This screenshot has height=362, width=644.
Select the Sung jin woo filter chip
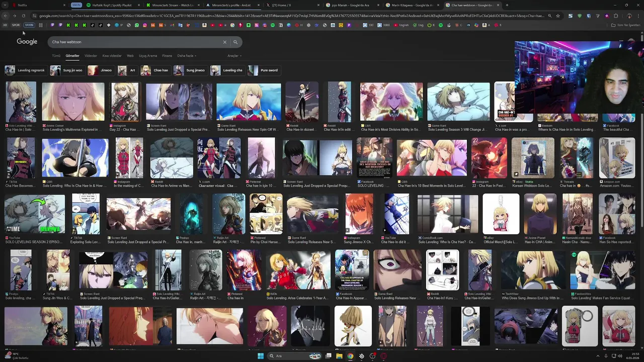point(66,70)
